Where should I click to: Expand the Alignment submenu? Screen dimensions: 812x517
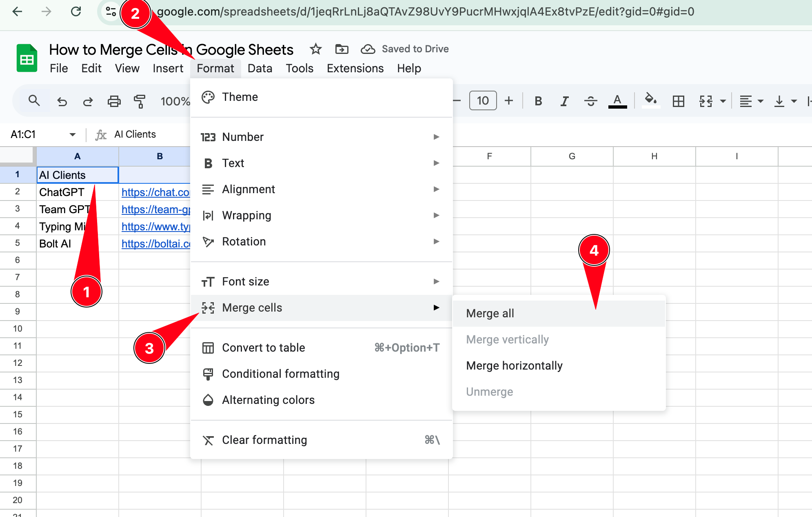click(x=322, y=189)
